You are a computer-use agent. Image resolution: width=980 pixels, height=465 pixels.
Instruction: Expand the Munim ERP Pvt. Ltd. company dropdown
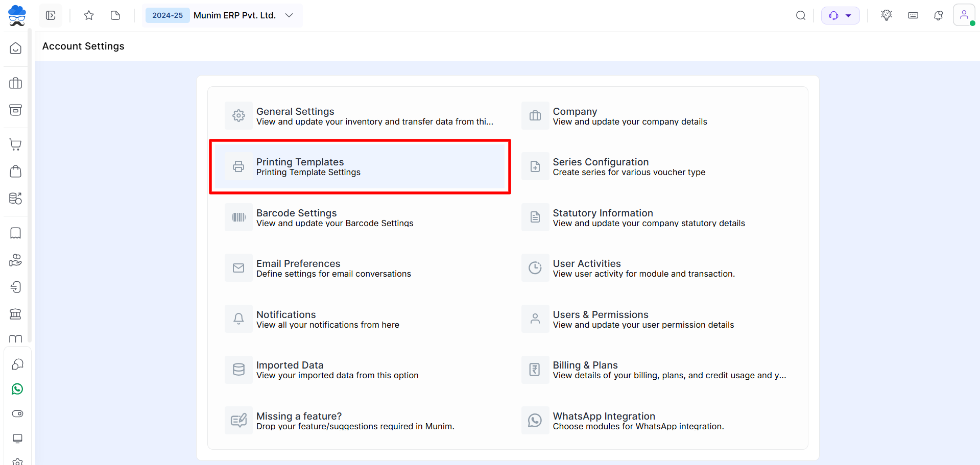click(x=289, y=15)
